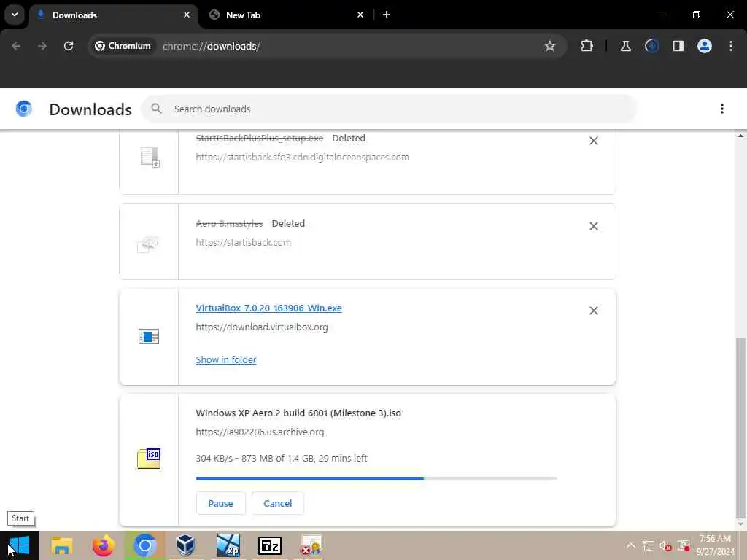Click the VirtualBox exe file icon
This screenshot has height=560, width=747.
[x=149, y=337]
